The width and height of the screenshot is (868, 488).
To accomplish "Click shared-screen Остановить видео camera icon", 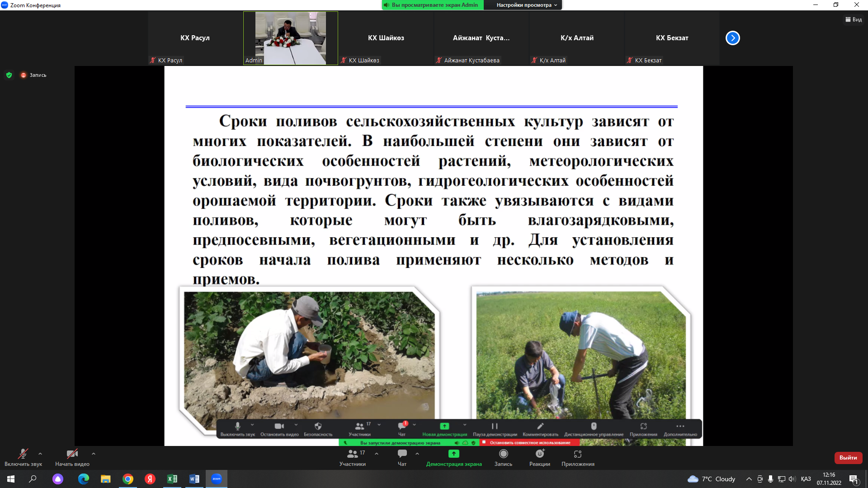I will click(x=279, y=426).
